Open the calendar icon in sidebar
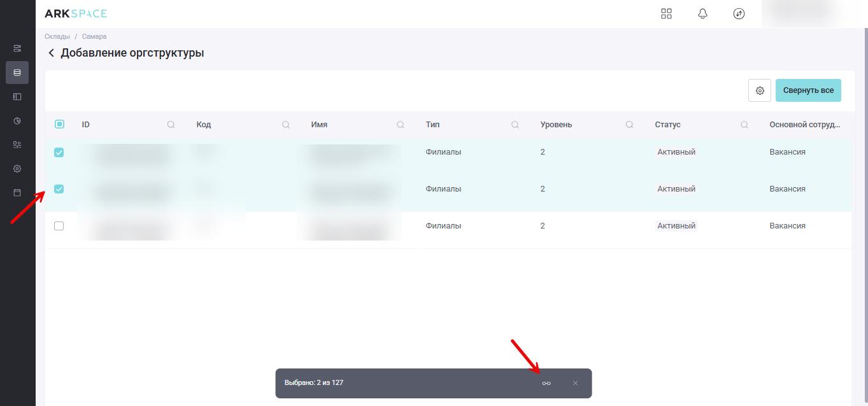Screen dimensions: 868x406 (x=17, y=192)
